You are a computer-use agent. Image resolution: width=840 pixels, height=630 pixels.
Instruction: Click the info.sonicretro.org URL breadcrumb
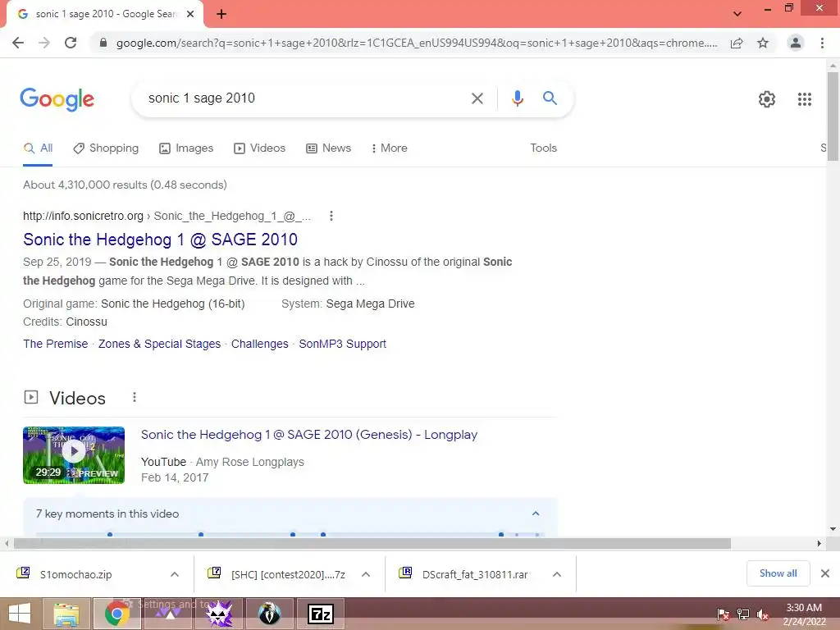point(167,216)
